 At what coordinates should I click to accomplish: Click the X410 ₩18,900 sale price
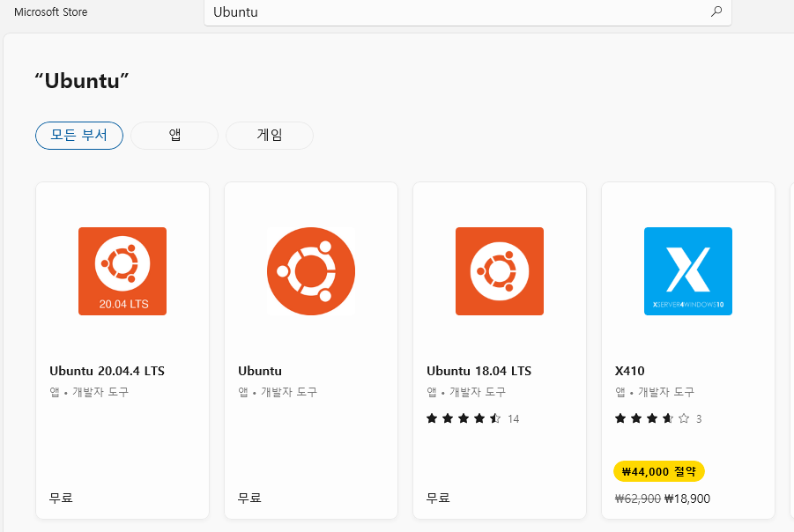[687, 499]
